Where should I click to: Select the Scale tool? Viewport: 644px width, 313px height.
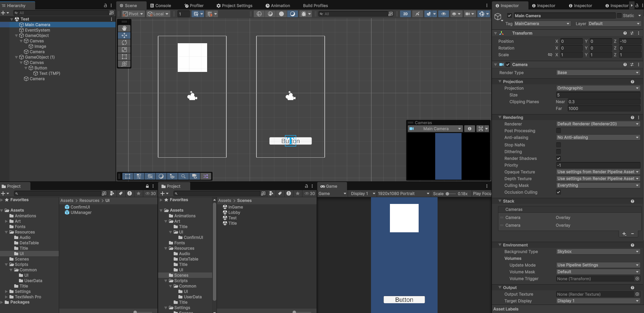[124, 50]
